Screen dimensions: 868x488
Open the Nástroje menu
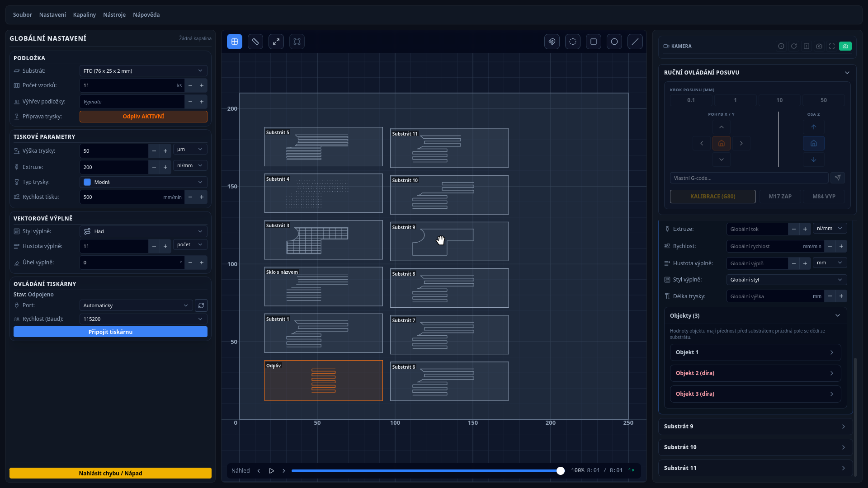114,15
